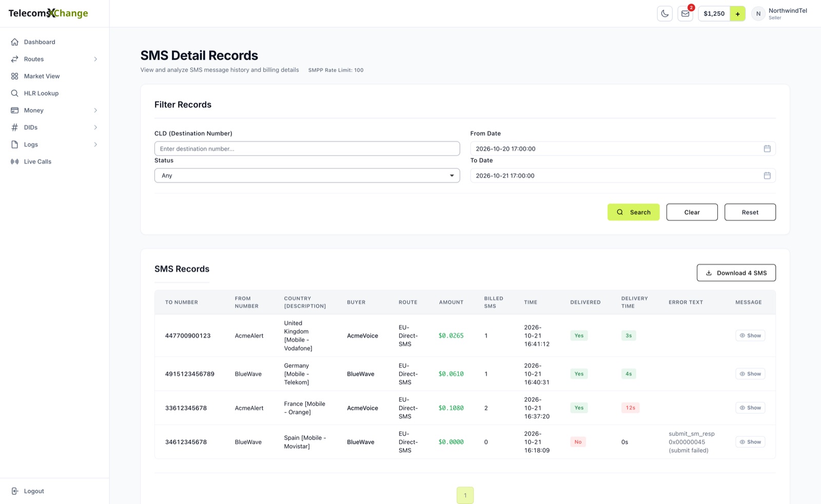The height and width of the screenshot is (504, 821).
Task: Click the $1,250 balance display
Action: tap(714, 14)
